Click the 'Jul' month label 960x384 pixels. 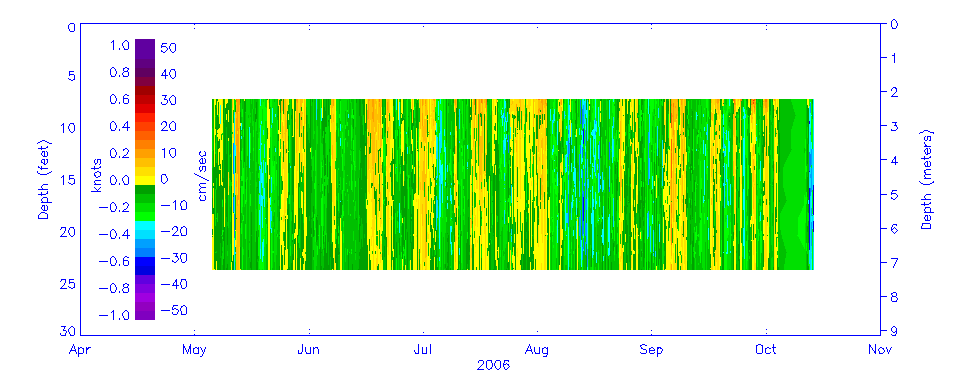tap(423, 350)
